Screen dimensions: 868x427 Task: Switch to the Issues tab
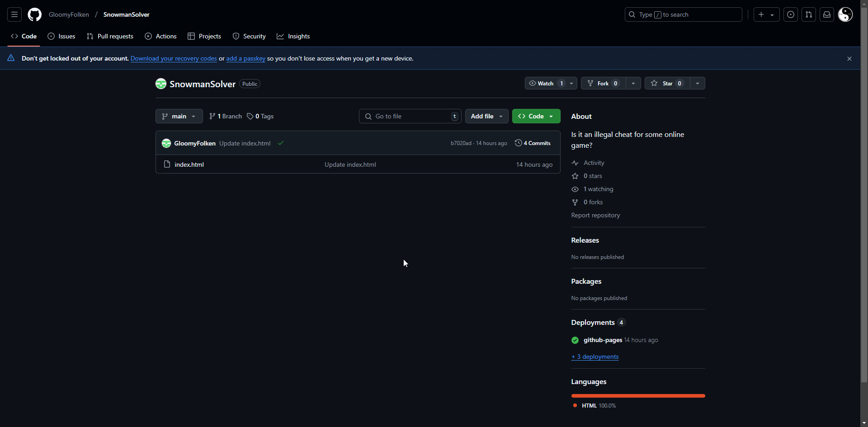pos(61,36)
